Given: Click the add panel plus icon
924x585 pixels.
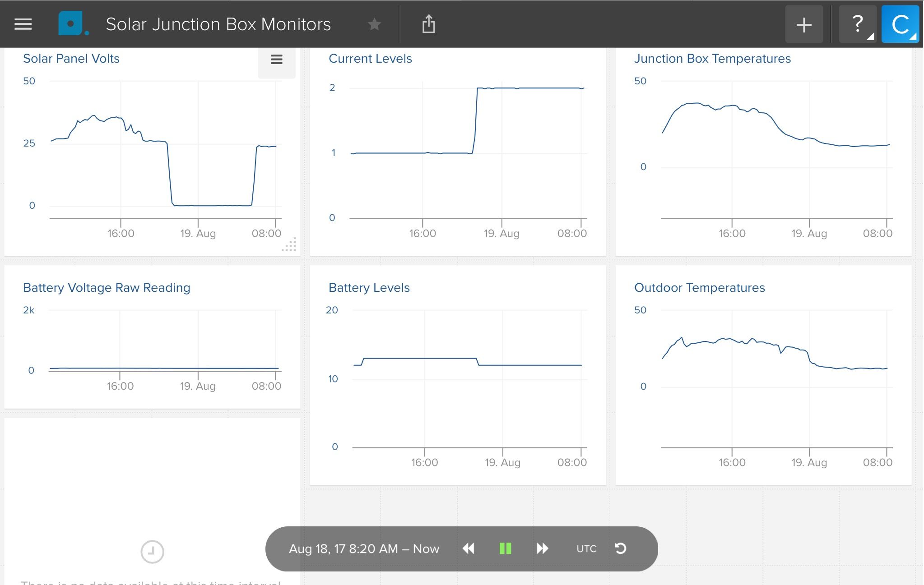Looking at the screenshot, I should tap(803, 23).
